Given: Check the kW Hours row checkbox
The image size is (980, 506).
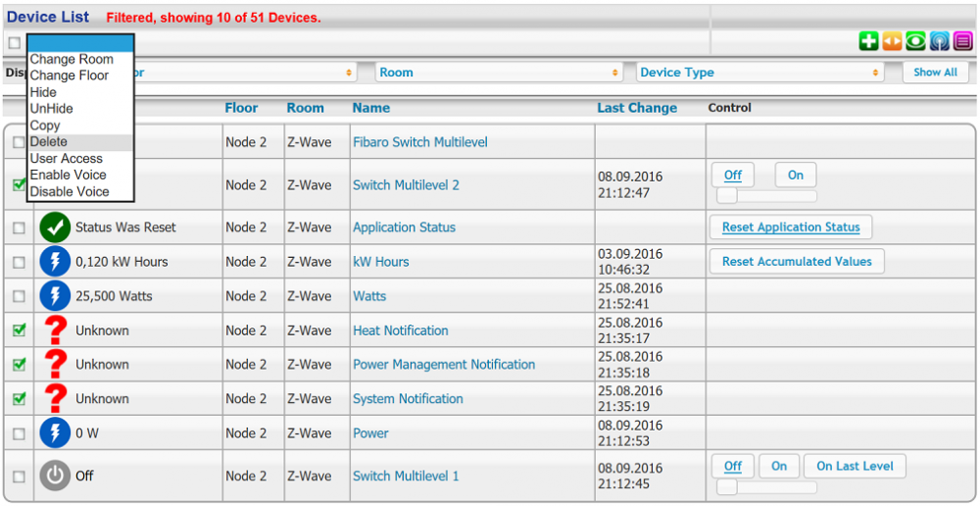Looking at the screenshot, I should pyautogui.click(x=19, y=262).
